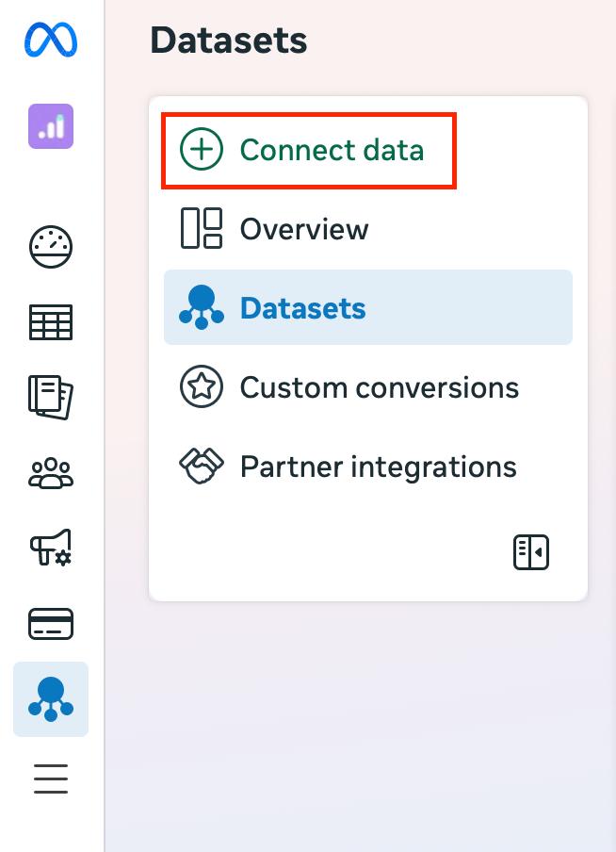Open the account overview gauge icon
616x852 pixels.
click(51, 247)
